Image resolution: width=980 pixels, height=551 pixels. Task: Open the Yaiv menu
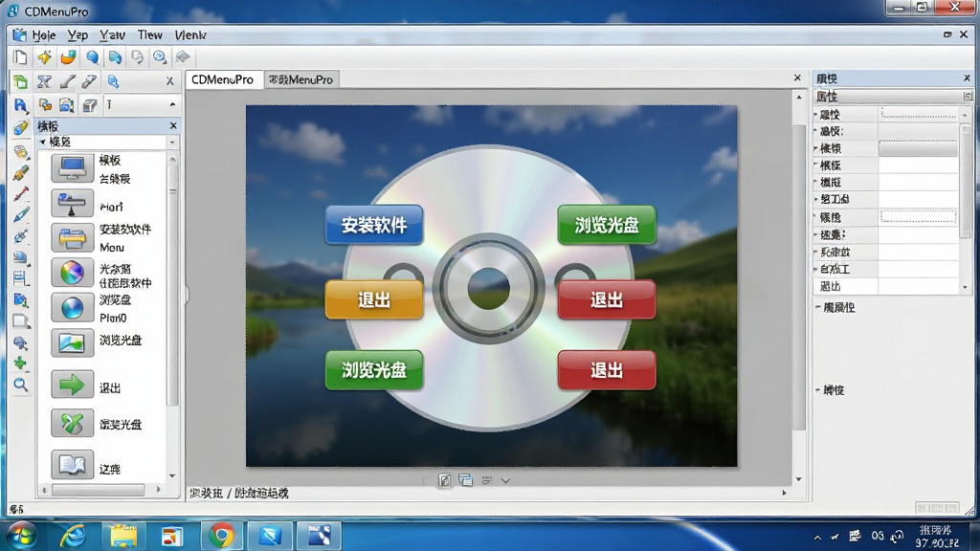[x=113, y=35]
